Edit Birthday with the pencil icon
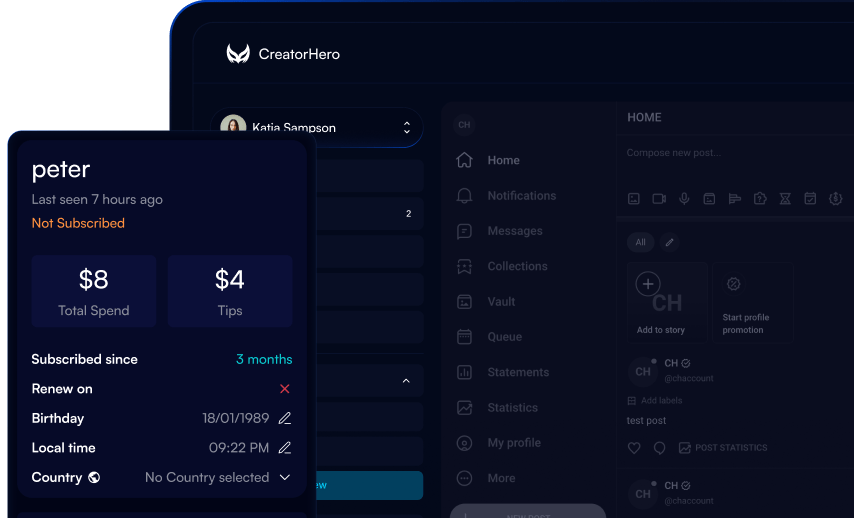Viewport: 854px width, 518px height. (285, 418)
